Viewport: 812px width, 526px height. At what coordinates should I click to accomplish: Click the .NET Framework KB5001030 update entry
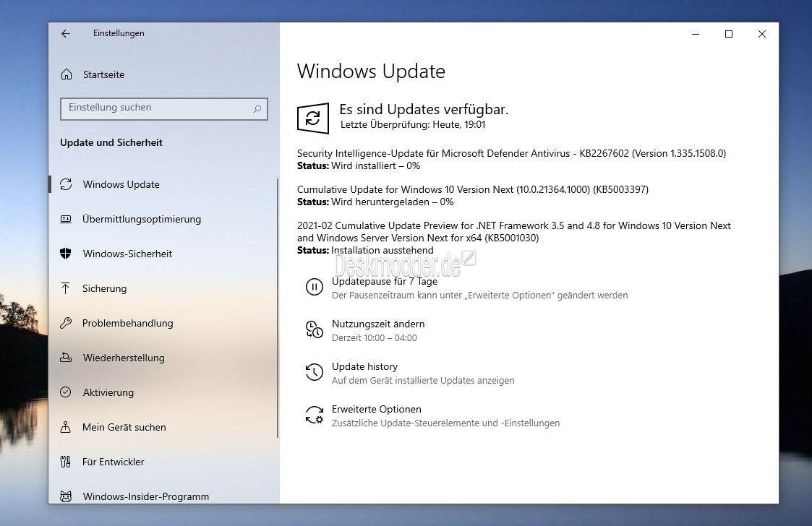click(513, 238)
